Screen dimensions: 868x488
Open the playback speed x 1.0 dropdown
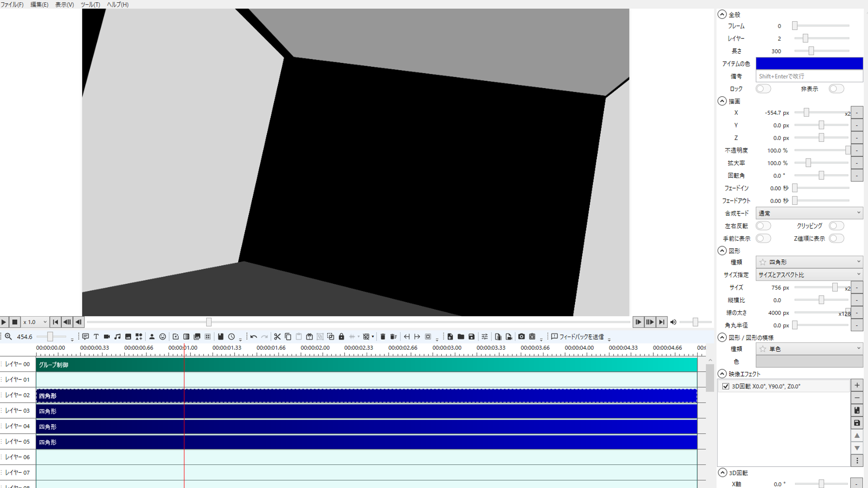coord(35,322)
